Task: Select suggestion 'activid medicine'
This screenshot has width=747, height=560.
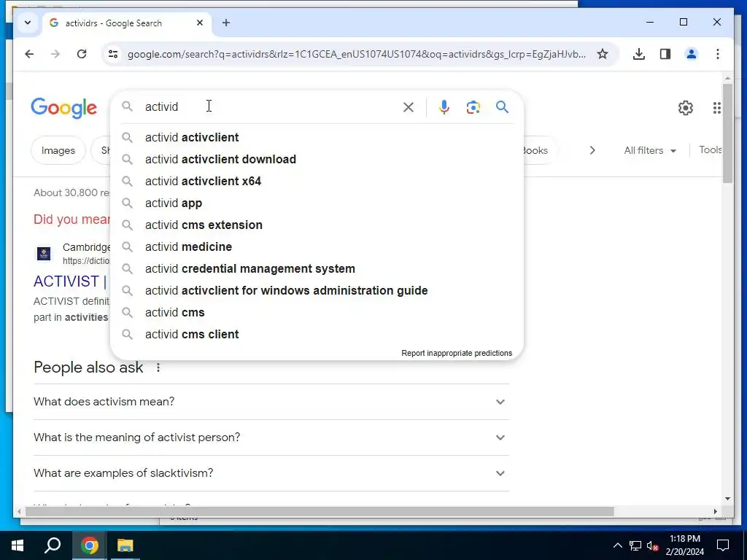Action: pyautogui.click(x=317, y=247)
